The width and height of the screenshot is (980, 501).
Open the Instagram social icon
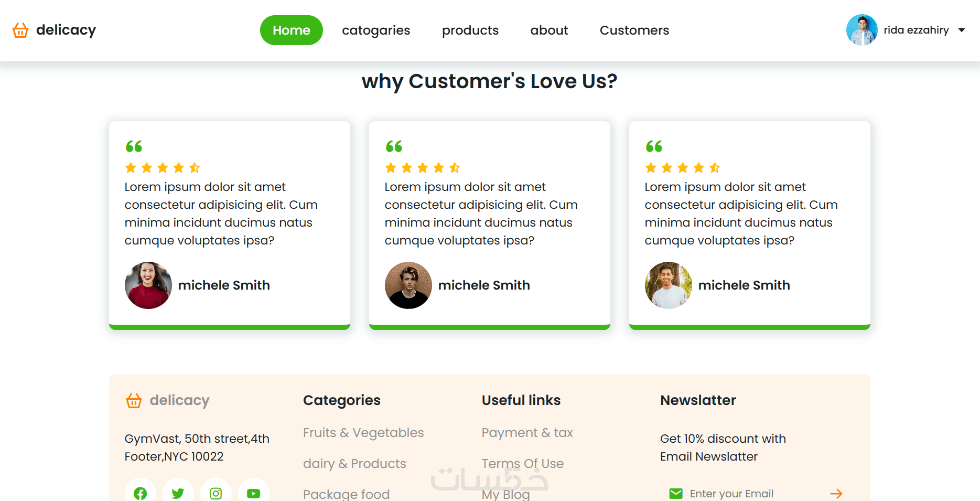[x=216, y=493]
